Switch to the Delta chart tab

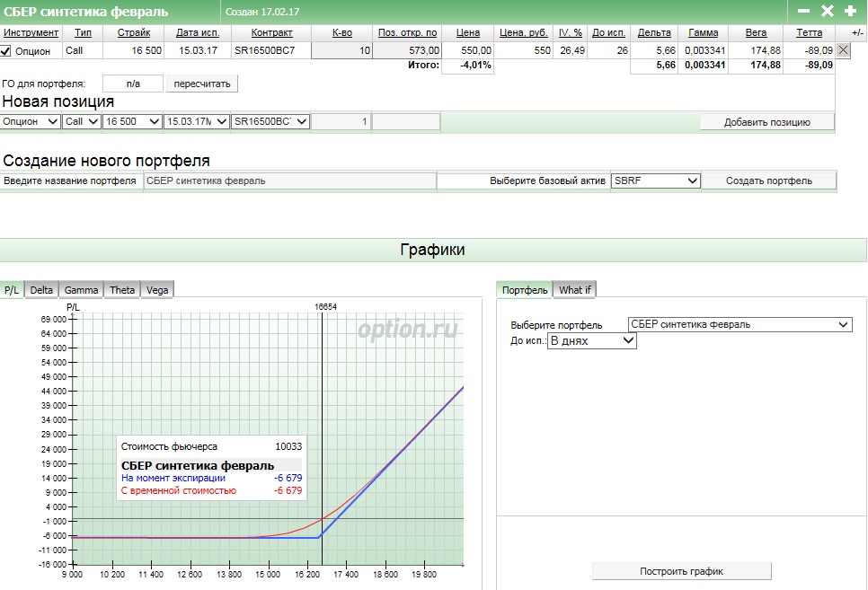41,290
